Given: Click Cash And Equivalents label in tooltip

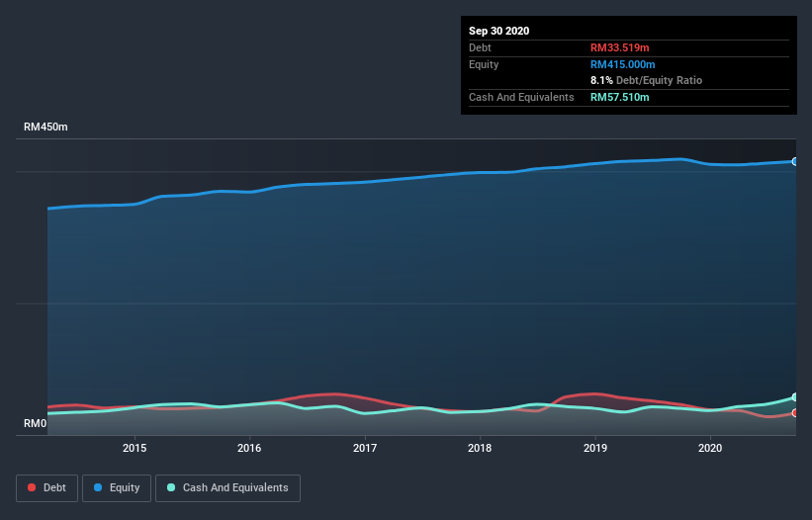Looking at the screenshot, I should (521, 97).
